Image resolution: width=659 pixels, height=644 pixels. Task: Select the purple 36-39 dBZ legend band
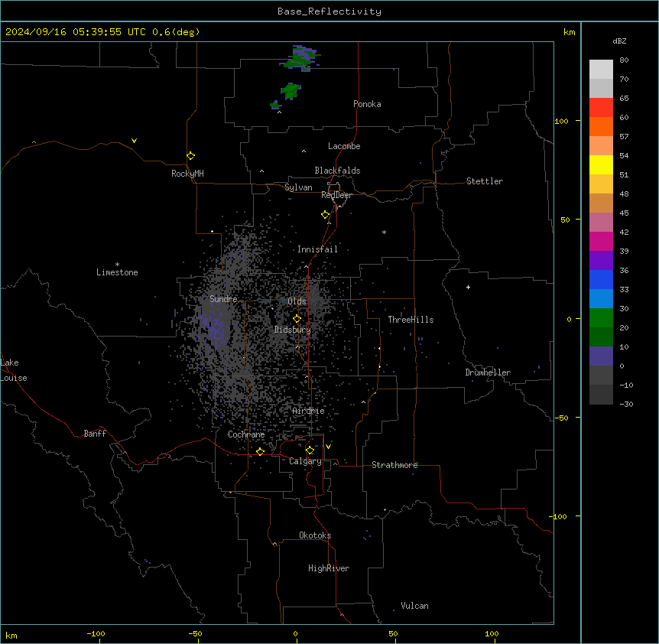point(601,260)
